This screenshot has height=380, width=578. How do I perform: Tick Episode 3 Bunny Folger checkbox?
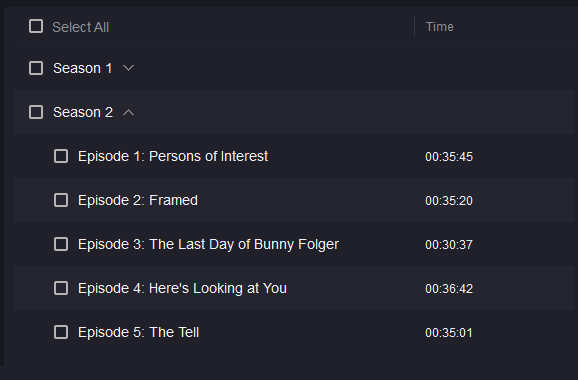61,244
